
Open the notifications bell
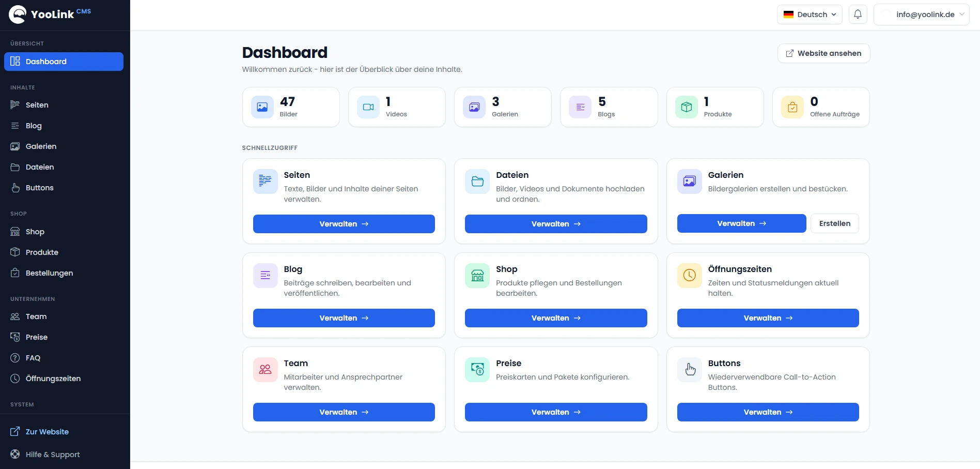(x=858, y=14)
